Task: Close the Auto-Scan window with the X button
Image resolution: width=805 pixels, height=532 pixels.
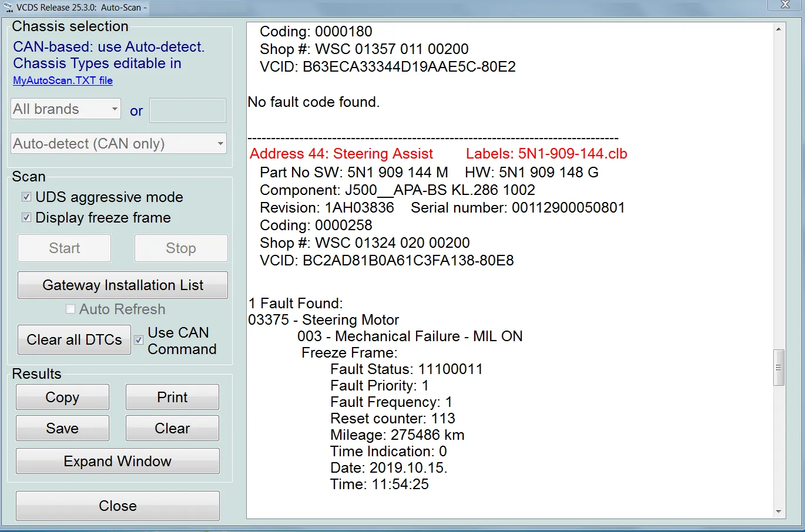Action: coord(785,5)
